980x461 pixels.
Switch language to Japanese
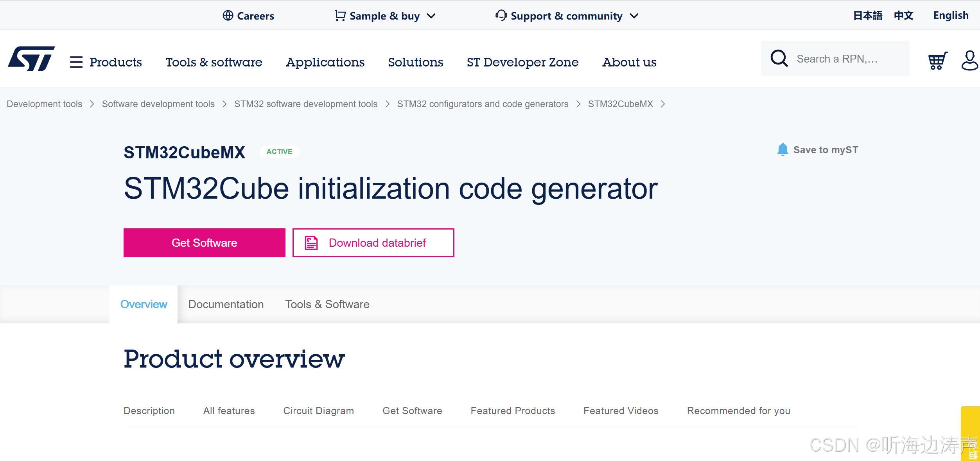(x=868, y=15)
